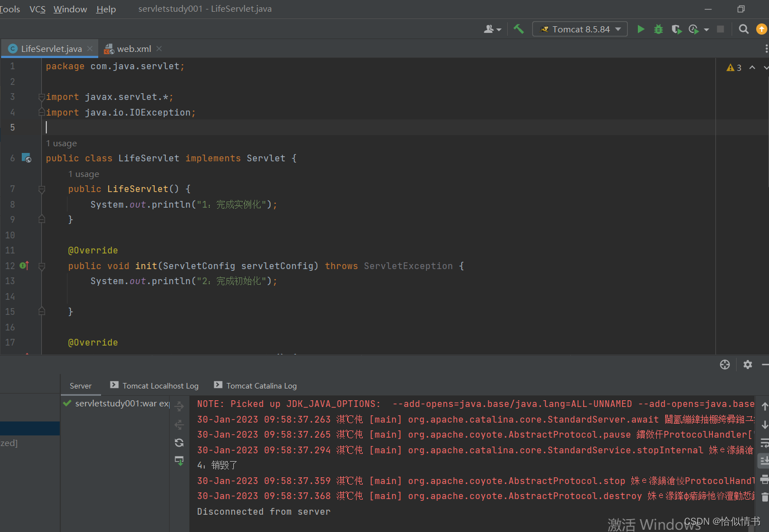Start debugging with the green bug icon
Screen dimensions: 769x532
point(659,29)
